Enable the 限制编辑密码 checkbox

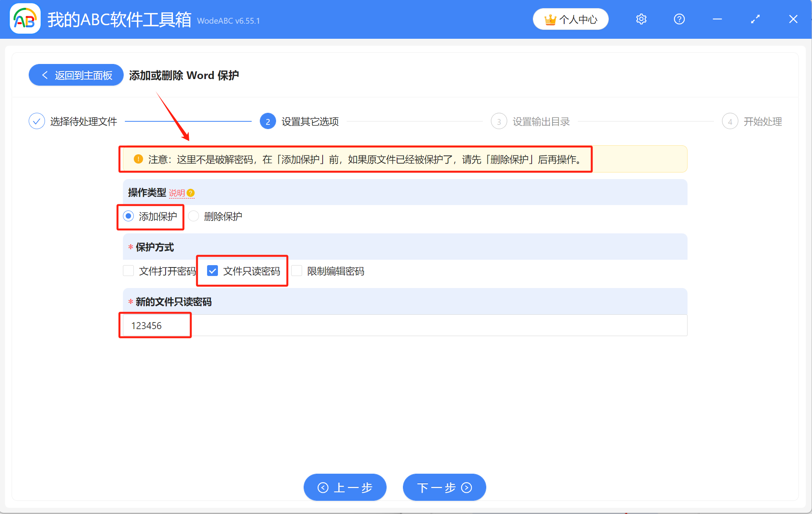[x=297, y=271]
